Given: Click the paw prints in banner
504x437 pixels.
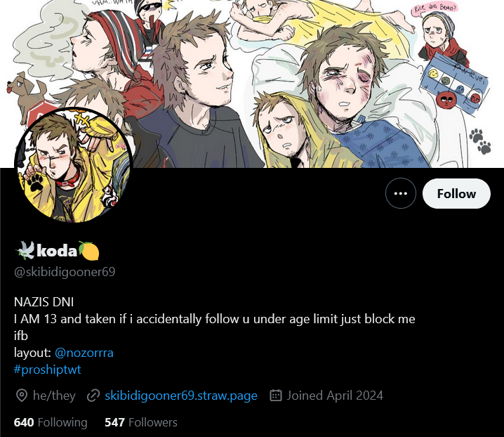Looking at the screenshot, I should coord(480,141).
